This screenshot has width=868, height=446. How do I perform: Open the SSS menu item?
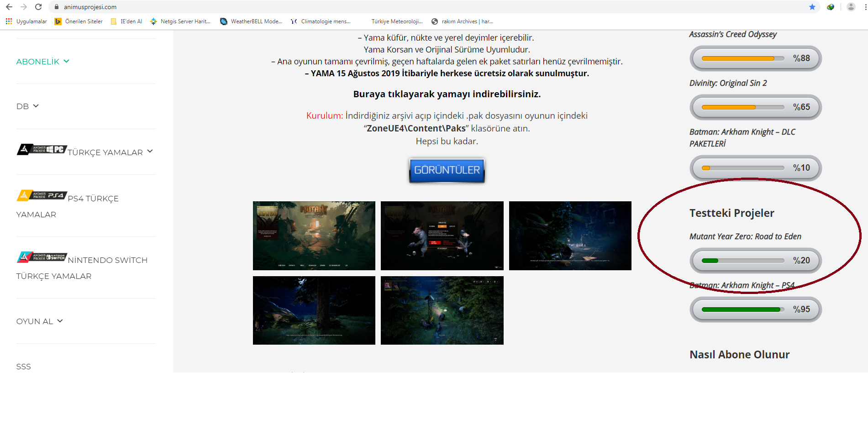coord(24,367)
